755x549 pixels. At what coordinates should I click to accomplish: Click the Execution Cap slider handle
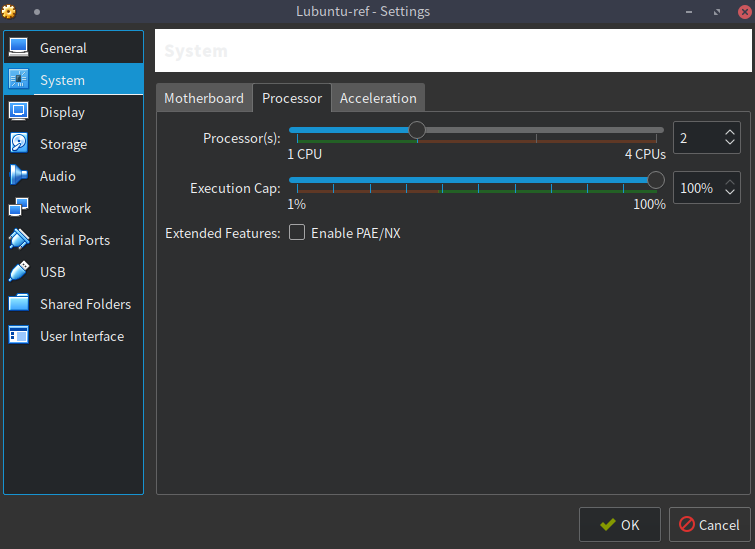point(656,180)
